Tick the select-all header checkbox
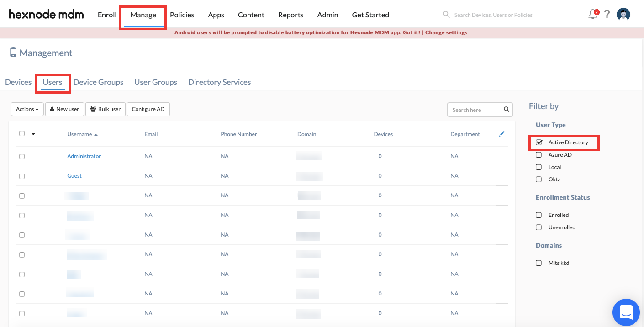 tap(22, 133)
